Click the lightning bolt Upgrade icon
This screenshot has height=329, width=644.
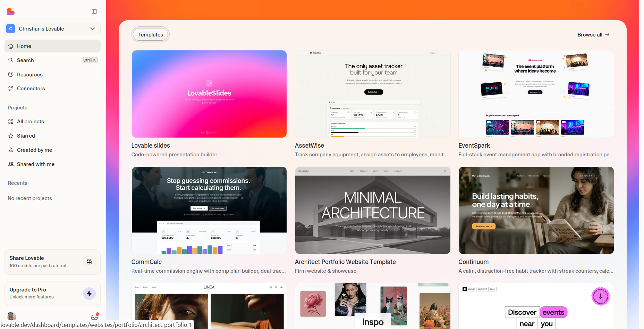point(89,294)
